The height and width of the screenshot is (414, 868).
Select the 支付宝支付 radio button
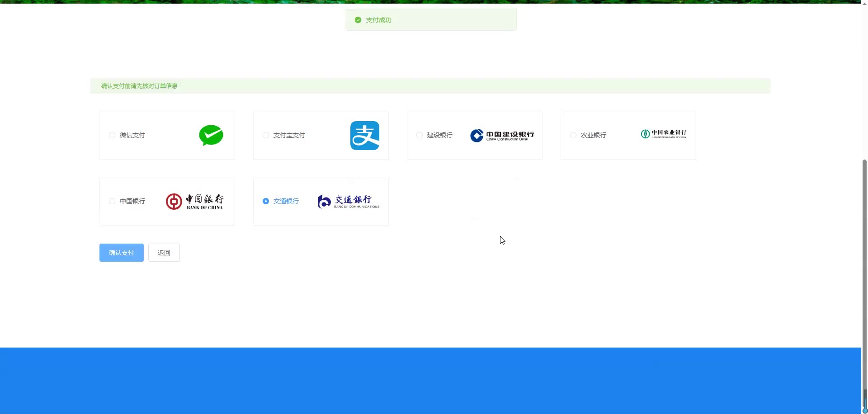pos(266,135)
